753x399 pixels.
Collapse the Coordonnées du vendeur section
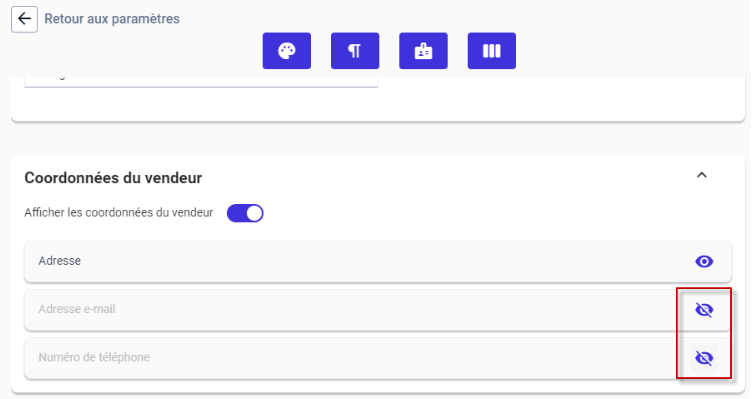coord(702,175)
